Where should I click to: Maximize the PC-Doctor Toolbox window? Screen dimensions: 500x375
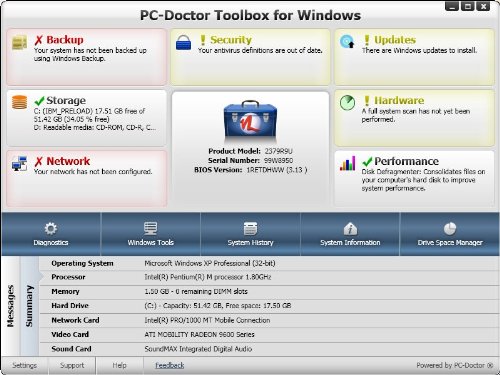(x=467, y=6)
